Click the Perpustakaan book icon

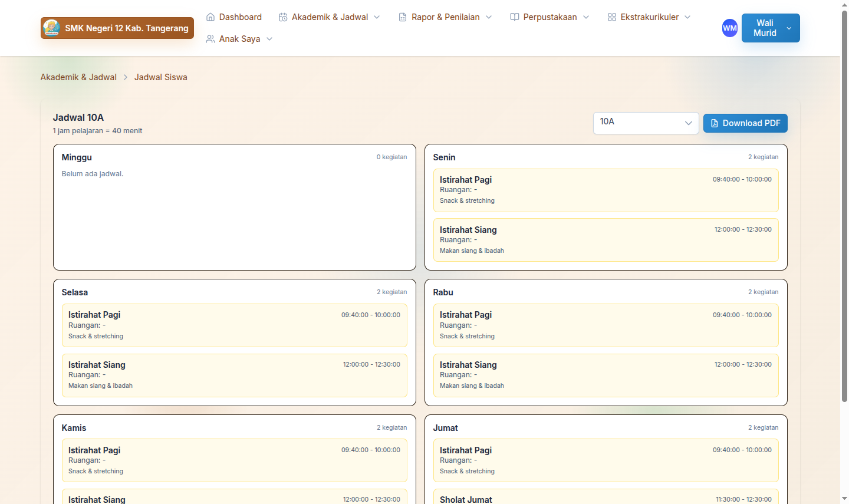pos(515,17)
